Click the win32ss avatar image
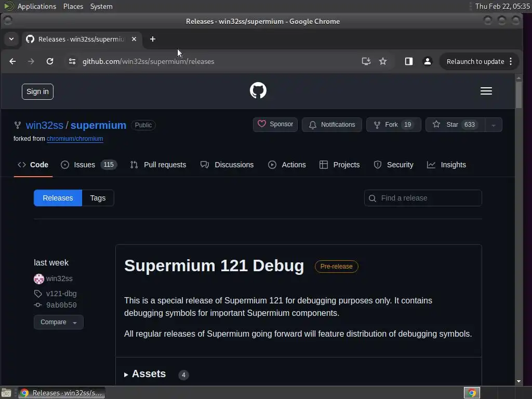This screenshot has height=399, width=532. [x=38, y=279]
